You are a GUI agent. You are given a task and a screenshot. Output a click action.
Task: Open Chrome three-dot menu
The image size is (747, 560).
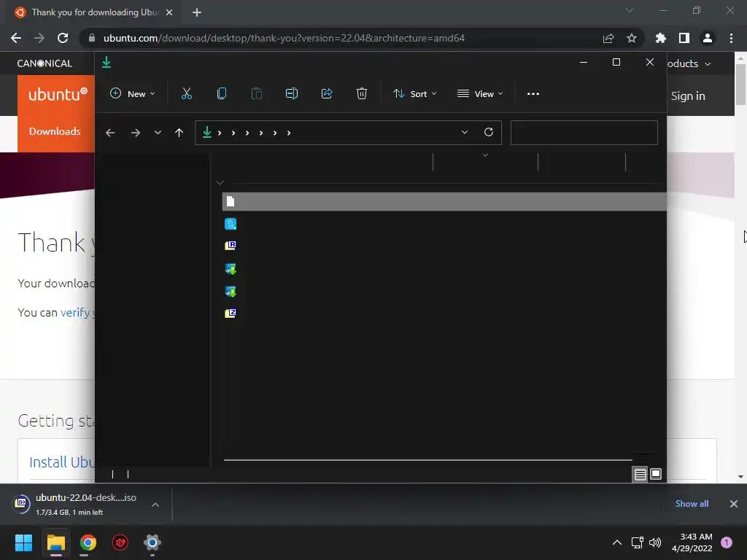731,38
